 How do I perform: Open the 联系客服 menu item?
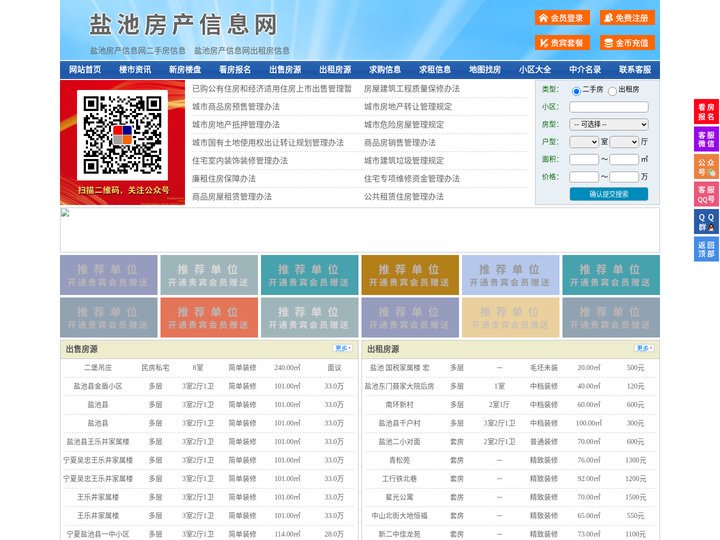(635, 70)
